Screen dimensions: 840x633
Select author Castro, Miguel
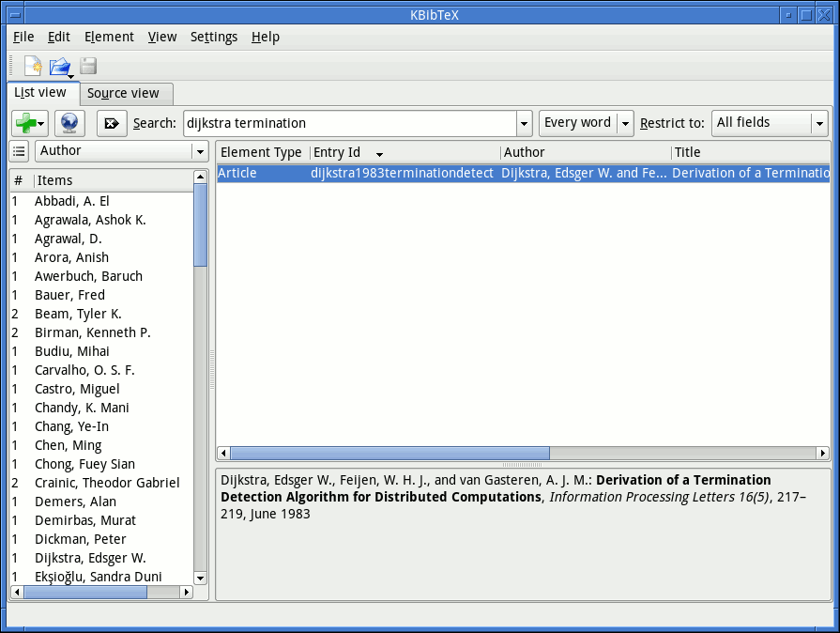click(x=101, y=389)
